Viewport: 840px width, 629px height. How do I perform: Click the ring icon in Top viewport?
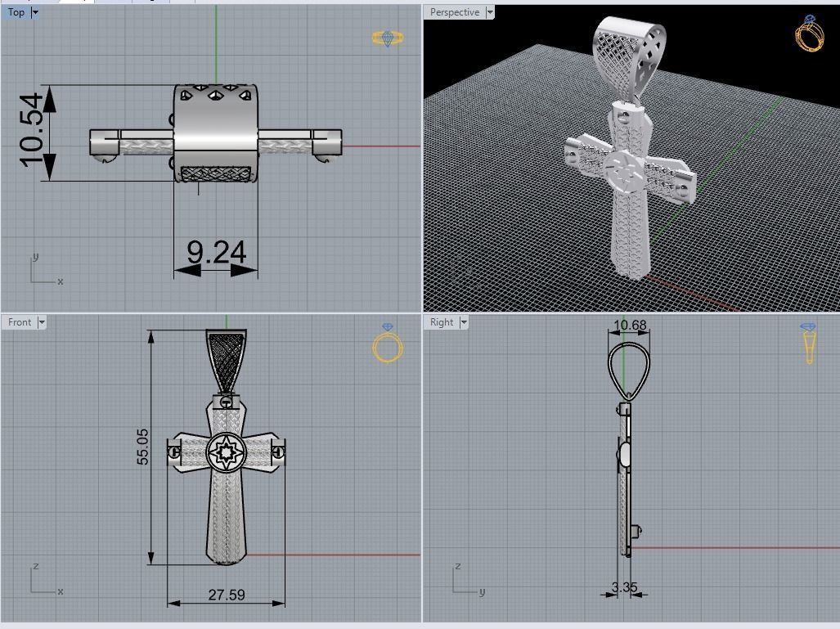coord(388,38)
